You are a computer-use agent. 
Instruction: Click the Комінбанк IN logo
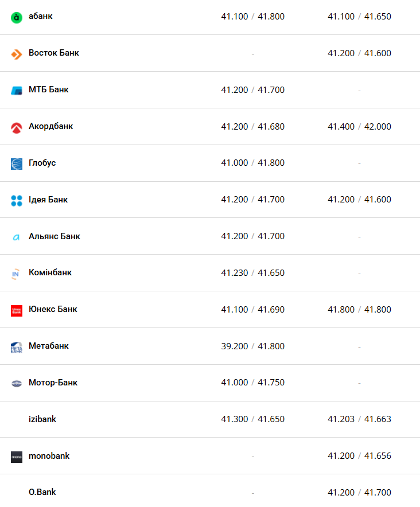tap(15, 274)
